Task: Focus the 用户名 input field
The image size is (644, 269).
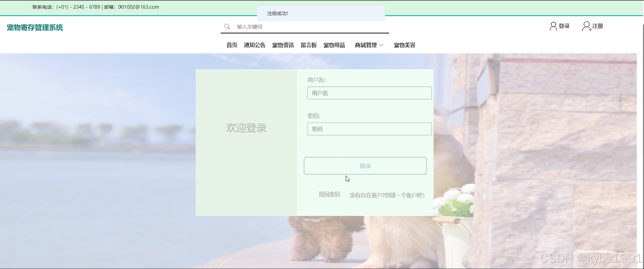Action: [x=369, y=93]
